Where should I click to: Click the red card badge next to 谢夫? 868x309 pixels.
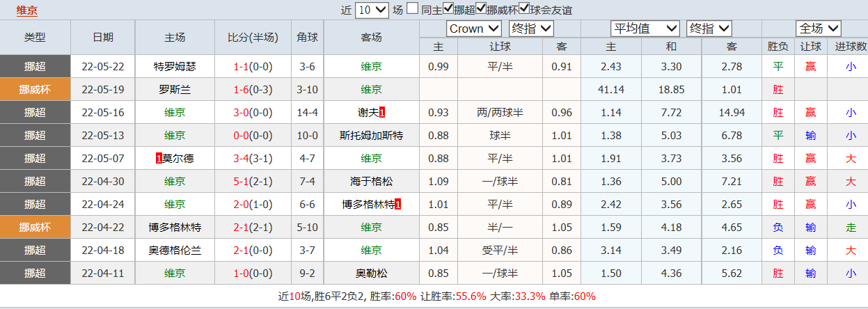(382, 113)
